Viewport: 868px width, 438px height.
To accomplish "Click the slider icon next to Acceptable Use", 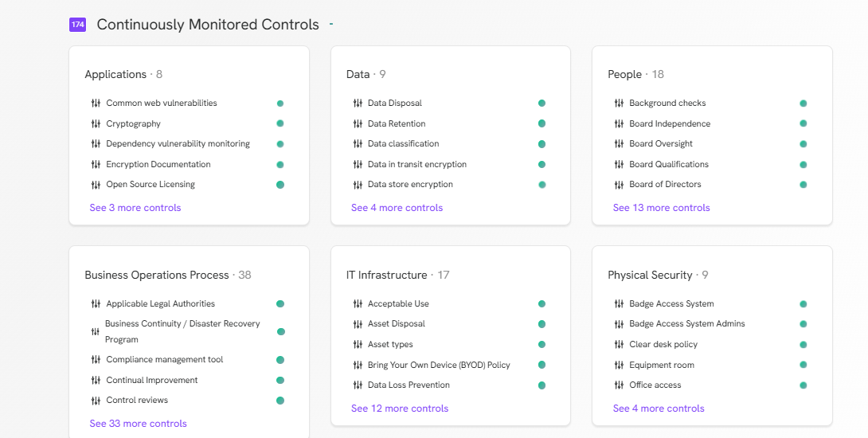I will coord(358,303).
